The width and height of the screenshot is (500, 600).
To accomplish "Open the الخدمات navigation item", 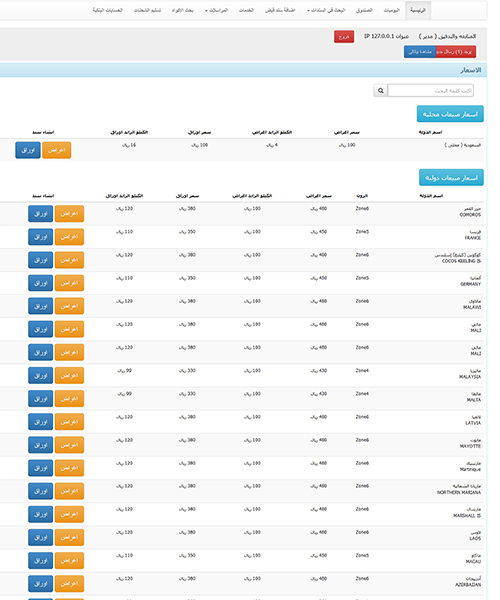I will click(x=246, y=10).
